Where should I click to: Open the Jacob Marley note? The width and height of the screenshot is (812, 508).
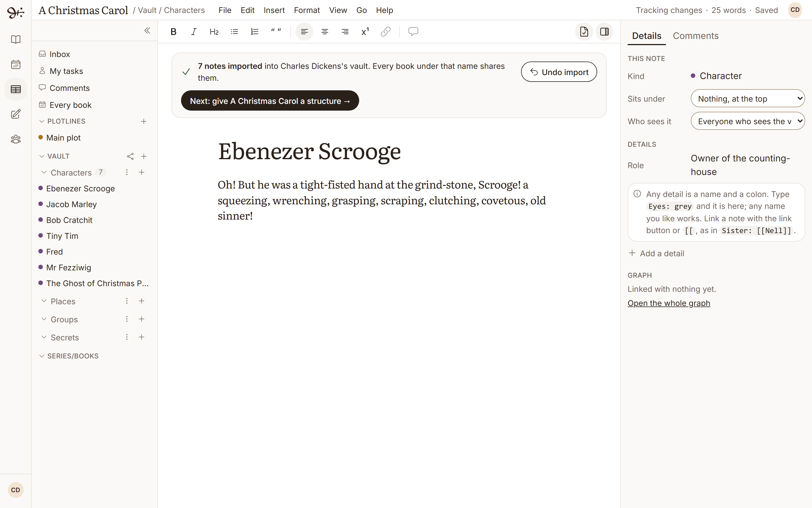click(71, 204)
